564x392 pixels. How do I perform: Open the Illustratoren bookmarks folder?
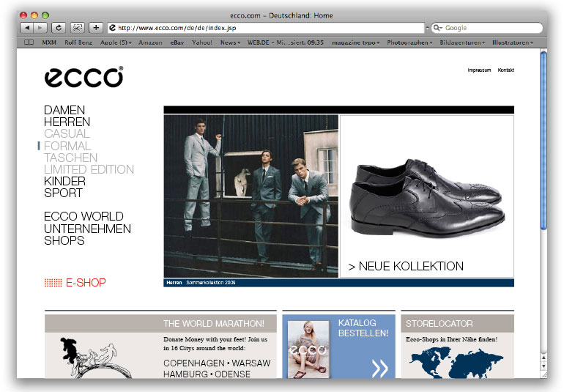pos(513,42)
